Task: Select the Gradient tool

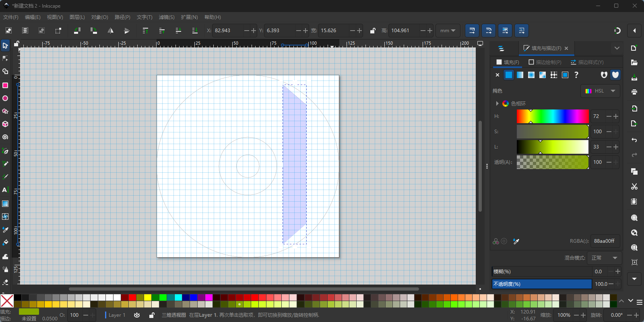Action: coord(5,204)
